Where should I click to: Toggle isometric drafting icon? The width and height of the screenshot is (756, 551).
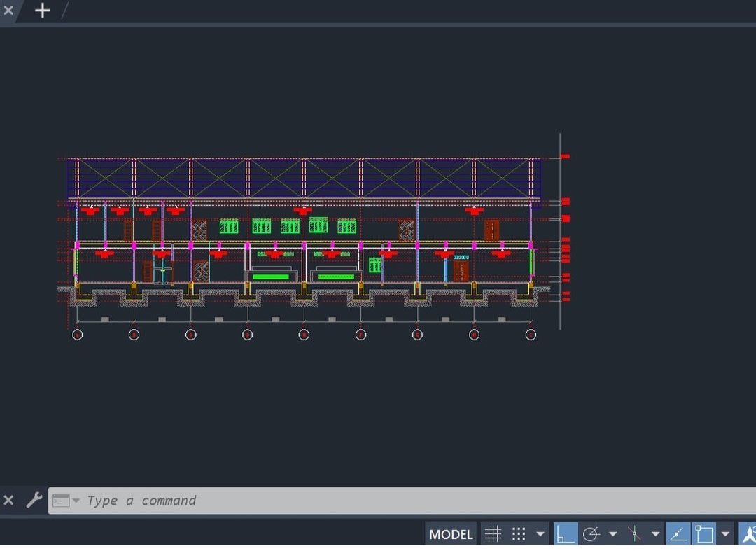[634, 533]
